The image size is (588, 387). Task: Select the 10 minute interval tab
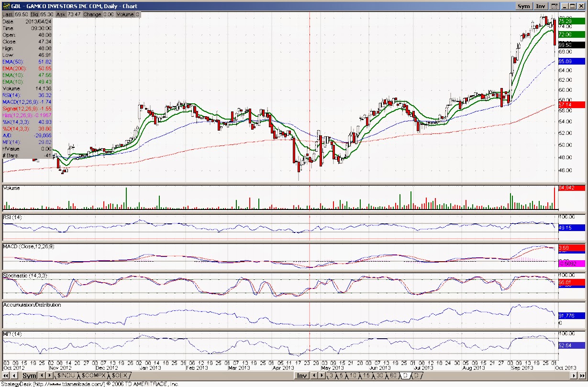click(353, 376)
